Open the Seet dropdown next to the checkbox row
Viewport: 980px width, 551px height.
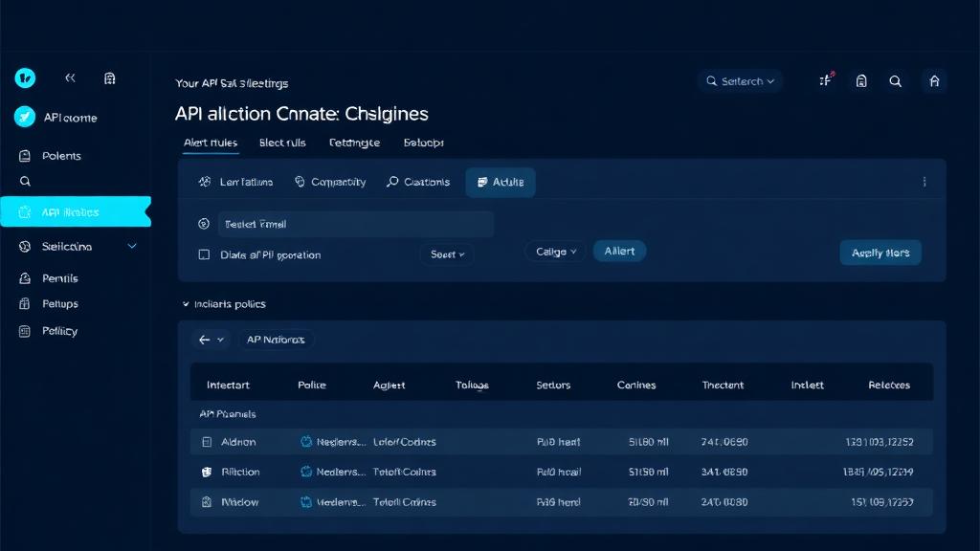pos(446,254)
